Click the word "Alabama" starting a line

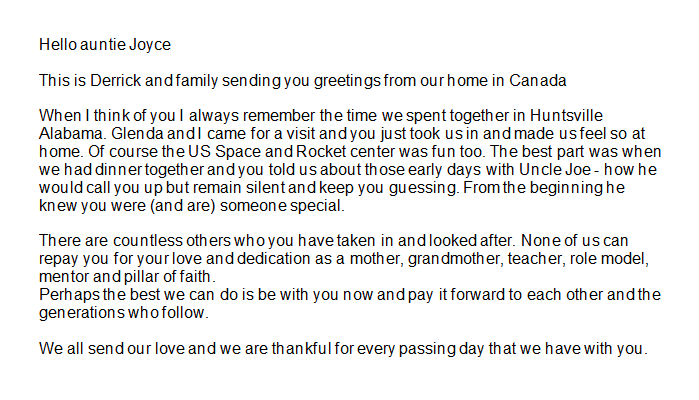[x=67, y=132]
